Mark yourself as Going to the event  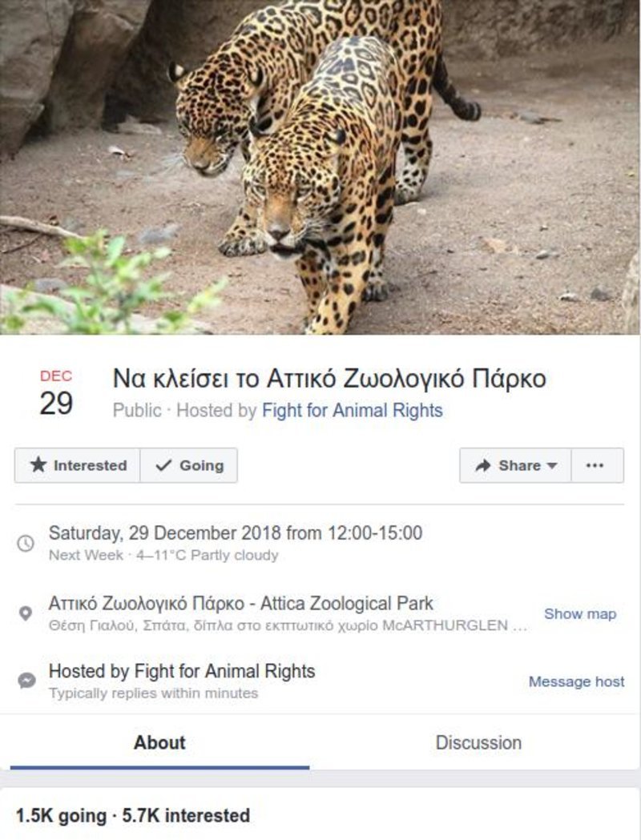coord(189,465)
